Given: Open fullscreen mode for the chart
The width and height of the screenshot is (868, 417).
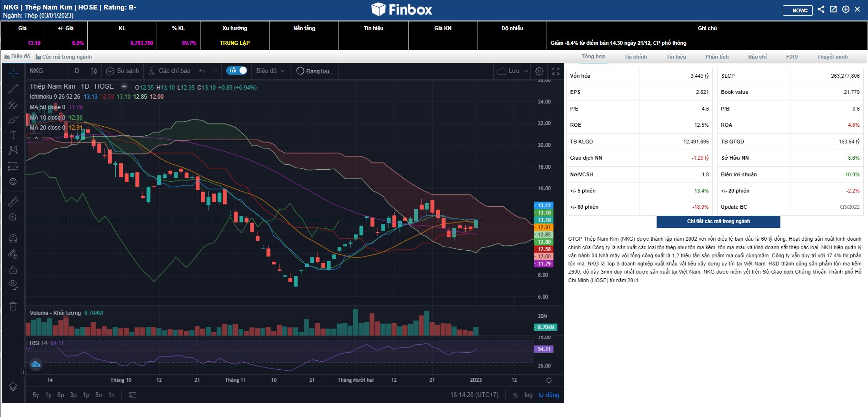Looking at the screenshot, I should 556,71.
